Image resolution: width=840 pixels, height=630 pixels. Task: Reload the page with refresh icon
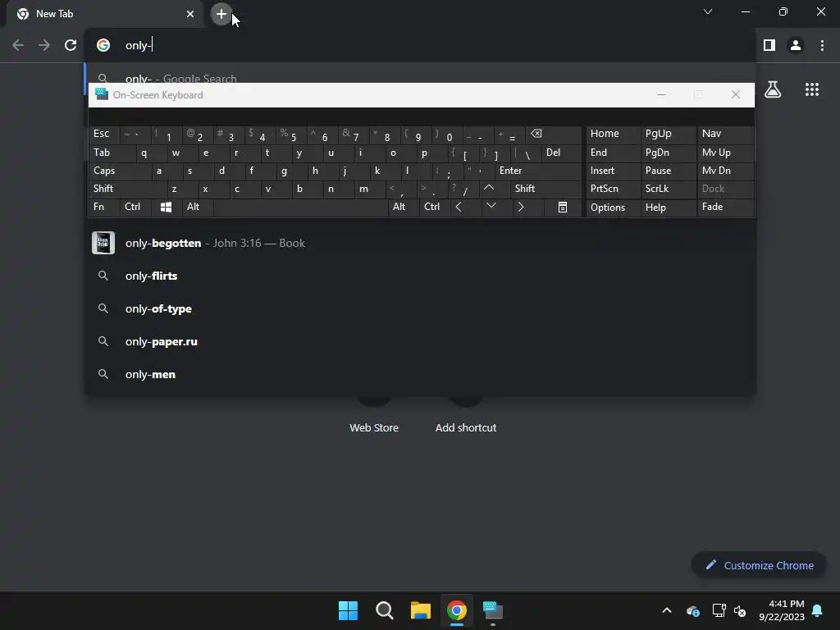click(71, 46)
